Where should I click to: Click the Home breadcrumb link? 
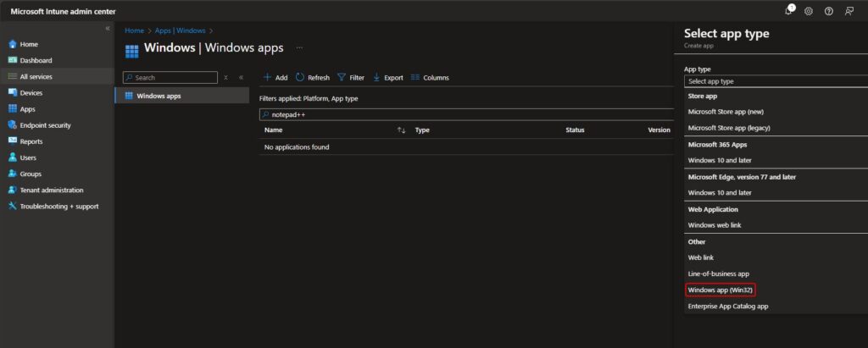click(134, 31)
